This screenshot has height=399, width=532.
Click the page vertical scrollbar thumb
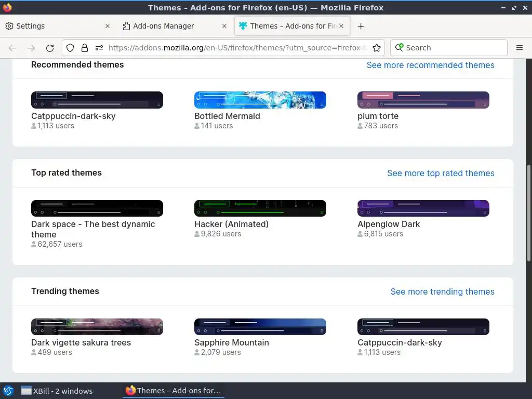528,212
